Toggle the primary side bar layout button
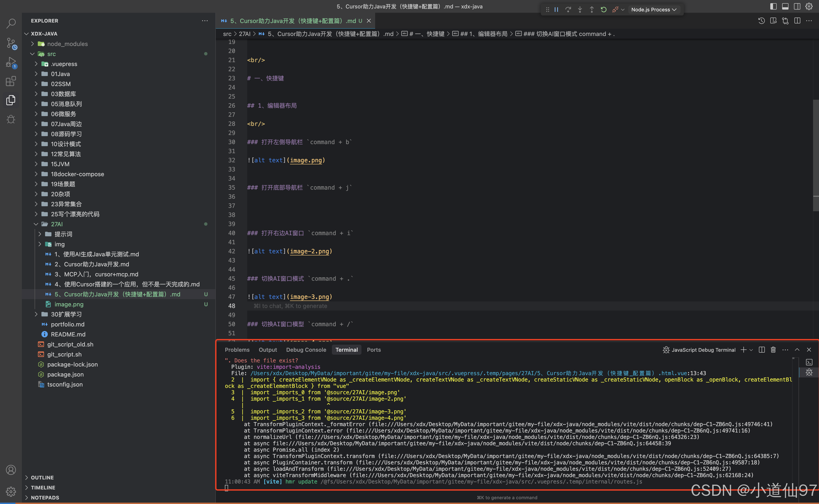 pos(773,6)
